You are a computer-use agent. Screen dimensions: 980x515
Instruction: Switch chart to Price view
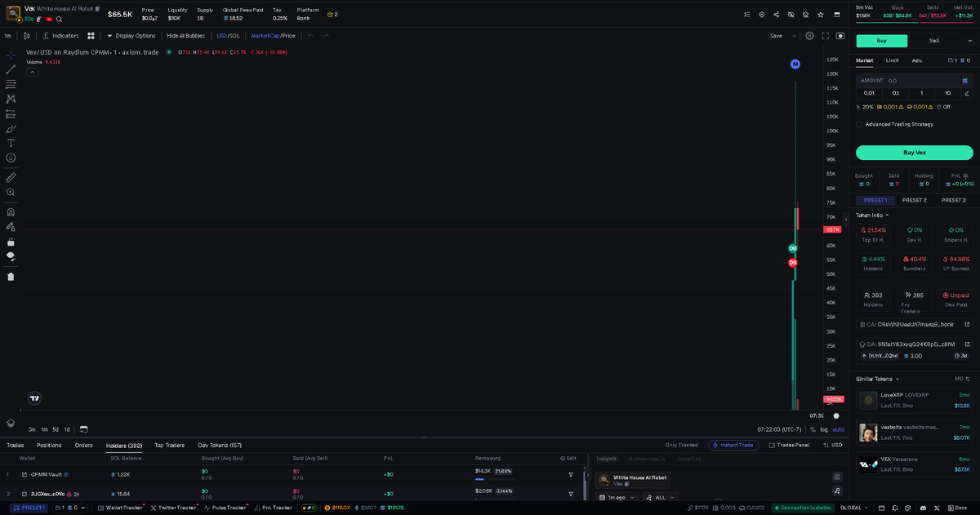point(288,36)
